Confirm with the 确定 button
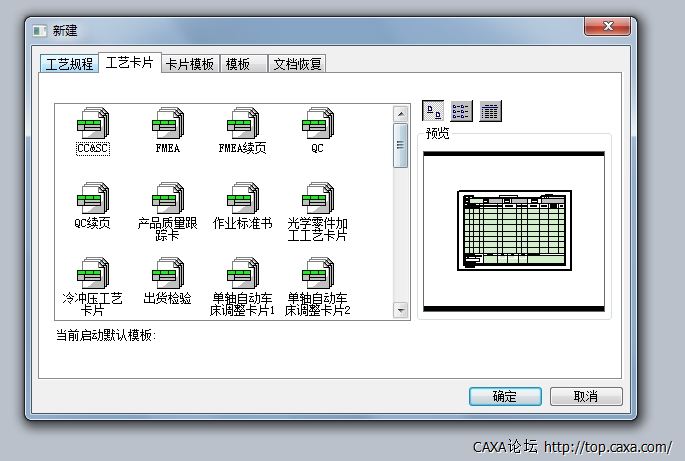This screenshot has width=685, height=461. click(505, 396)
